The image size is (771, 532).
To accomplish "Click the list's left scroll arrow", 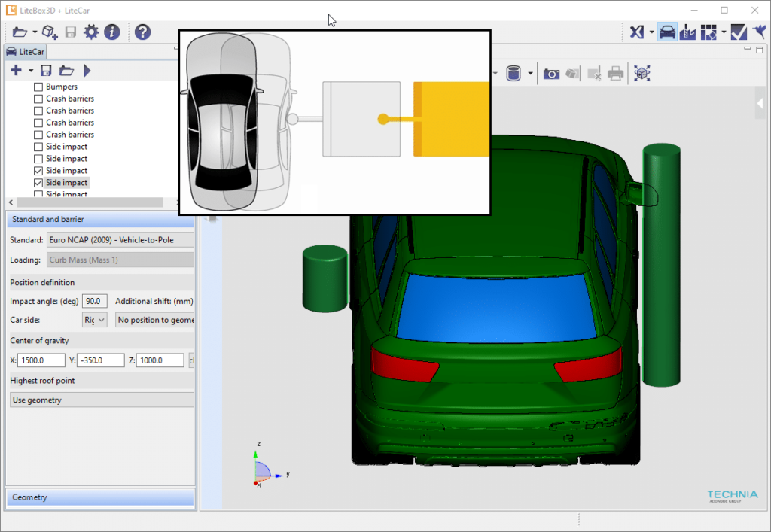I will click(x=11, y=202).
